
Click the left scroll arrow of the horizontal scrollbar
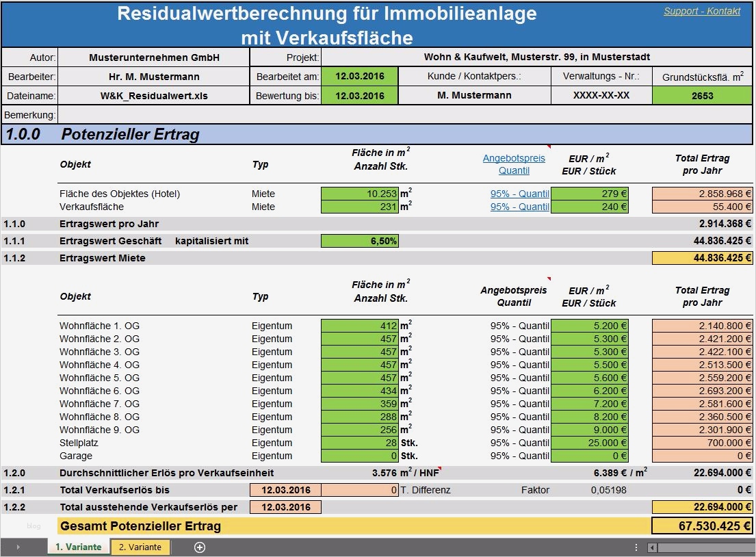(651, 547)
